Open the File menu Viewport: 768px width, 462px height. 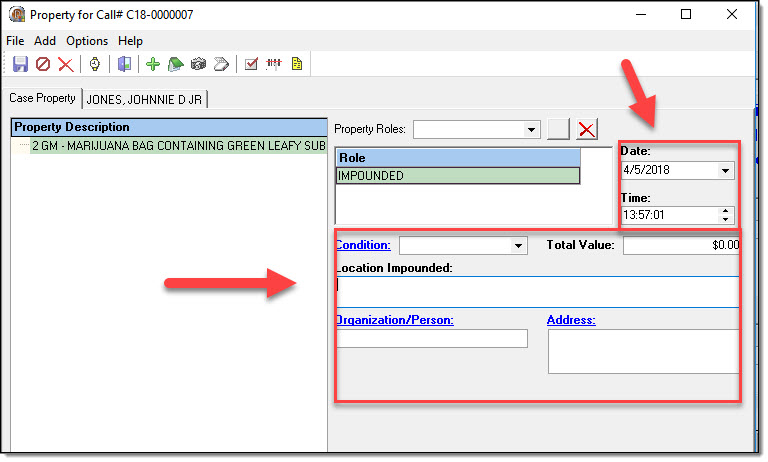[15, 41]
